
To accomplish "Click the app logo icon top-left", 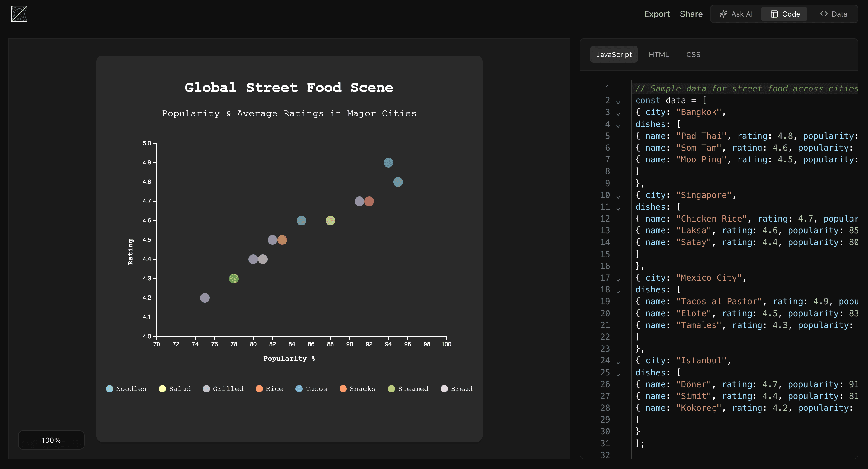I will (x=19, y=14).
